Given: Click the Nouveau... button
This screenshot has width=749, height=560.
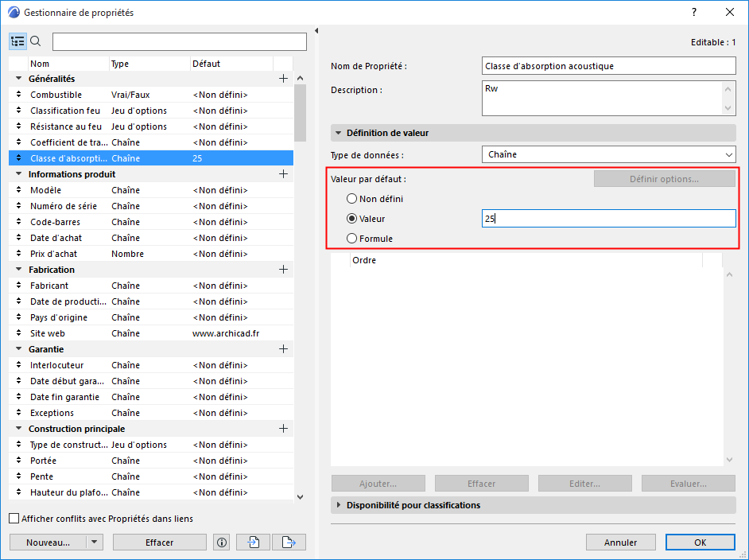Looking at the screenshot, I should click(49, 542).
